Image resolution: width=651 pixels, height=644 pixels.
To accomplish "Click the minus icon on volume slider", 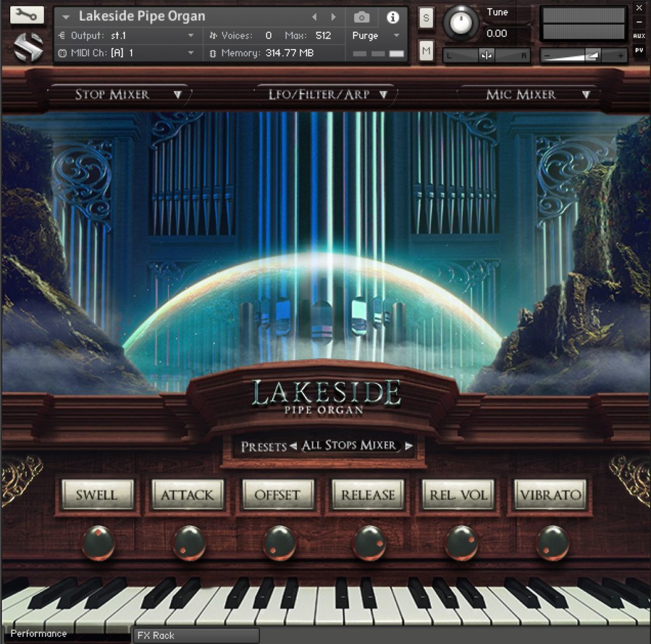I will pyautogui.click(x=547, y=56).
